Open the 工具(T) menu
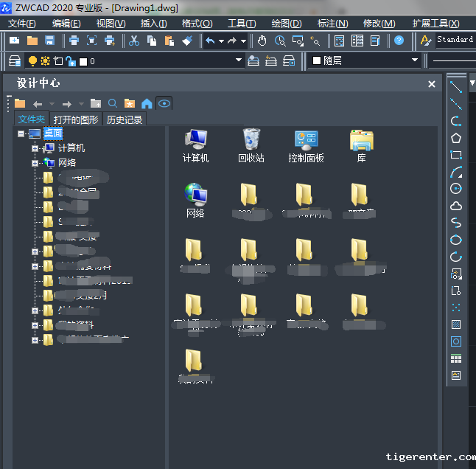This screenshot has height=469, width=476. tap(242, 24)
